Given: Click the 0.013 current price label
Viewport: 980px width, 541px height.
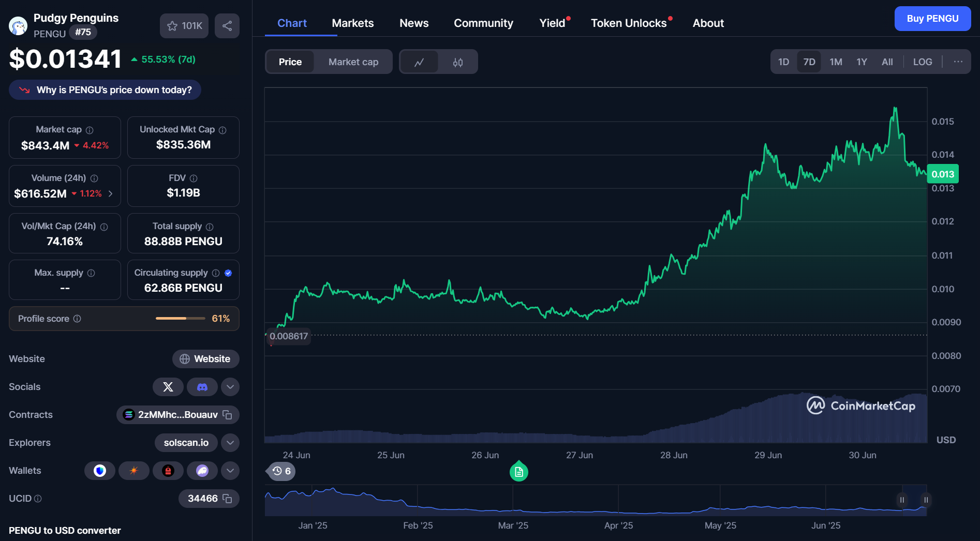Looking at the screenshot, I should (x=943, y=174).
